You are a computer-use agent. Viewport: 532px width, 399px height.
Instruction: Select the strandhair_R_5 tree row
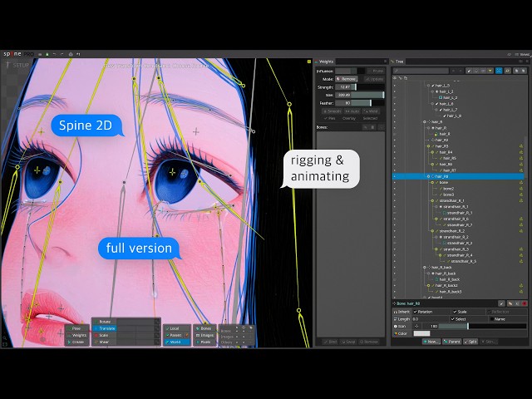click(x=458, y=261)
